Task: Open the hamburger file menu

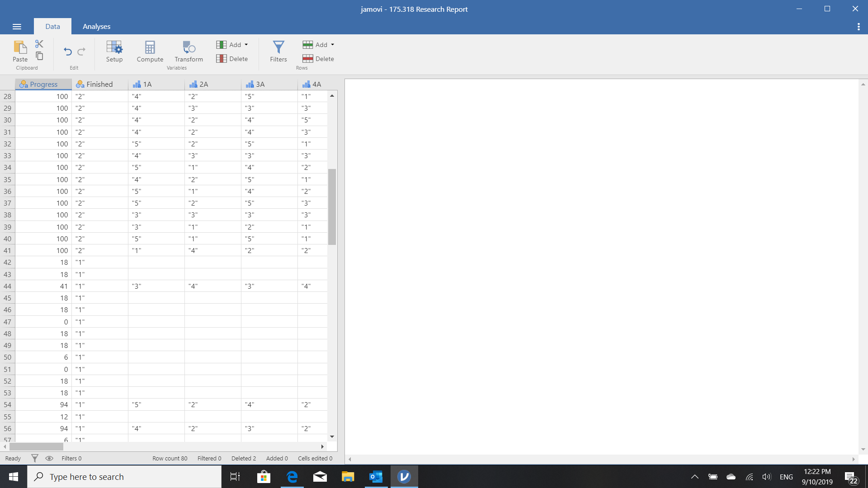Action: (17, 26)
